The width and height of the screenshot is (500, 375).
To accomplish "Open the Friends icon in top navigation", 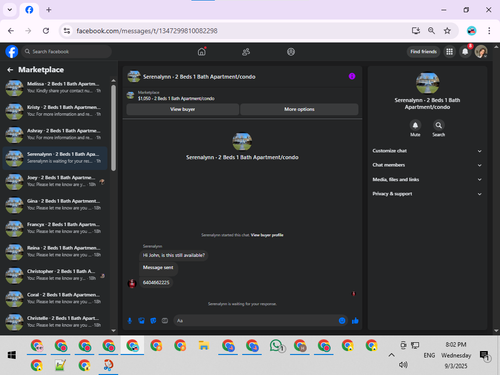I will tap(246, 52).
